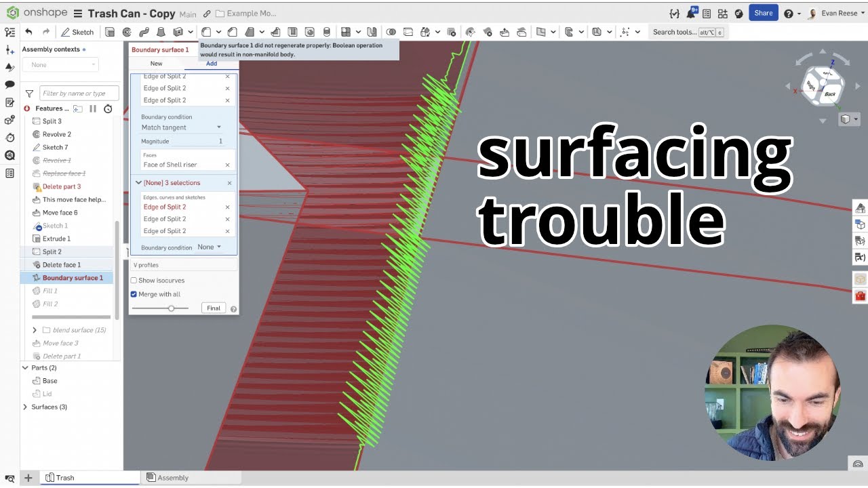The image size is (868, 488).
Task: Click the Filter by name or type field
Action: point(79,94)
